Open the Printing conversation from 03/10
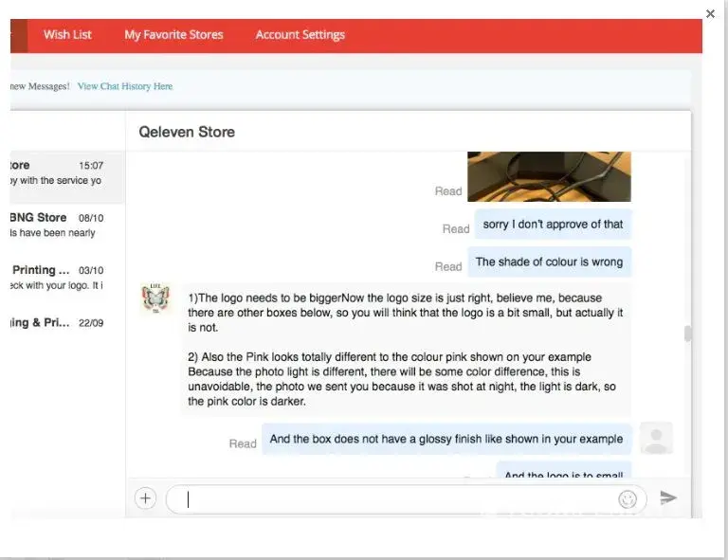This screenshot has width=728, height=560. (x=62, y=278)
